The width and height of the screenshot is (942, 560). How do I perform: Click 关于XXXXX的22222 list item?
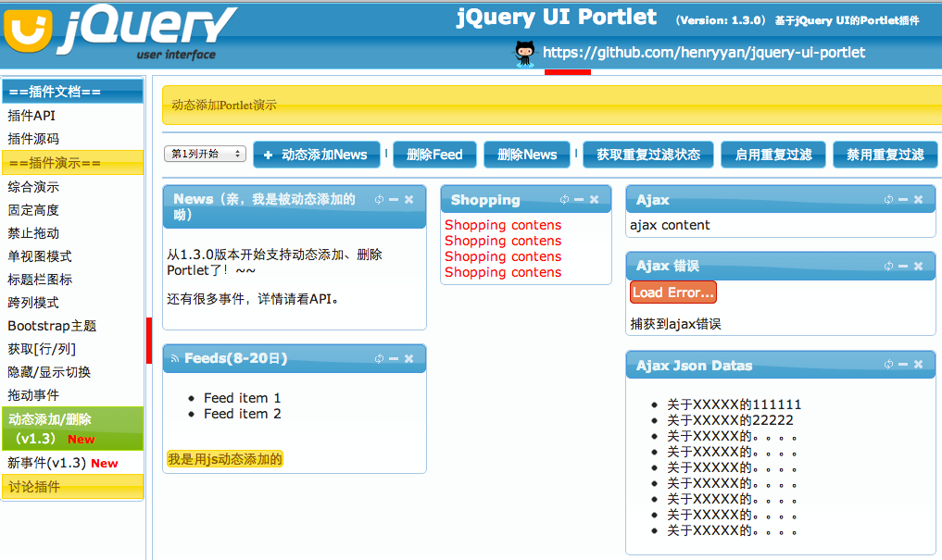coord(730,420)
